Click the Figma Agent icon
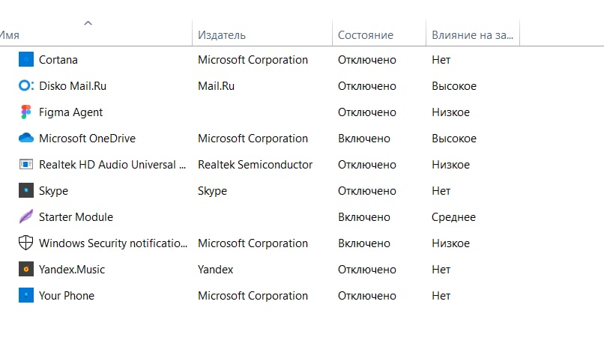The image size is (604, 364). 26,112
